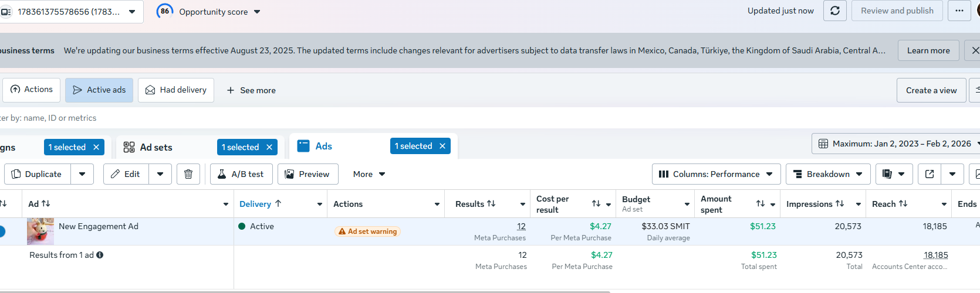Click the info icon beside Results from 1 ad
Screen dimensions: 980x293
100,255
